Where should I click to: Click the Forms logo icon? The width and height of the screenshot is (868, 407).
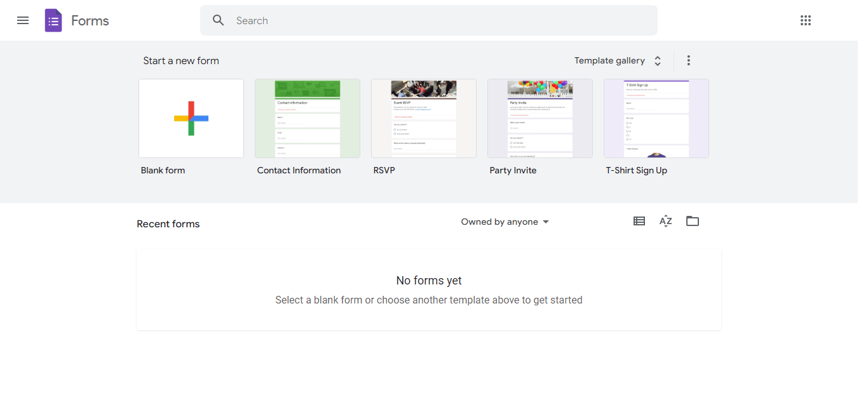(53, 20)
